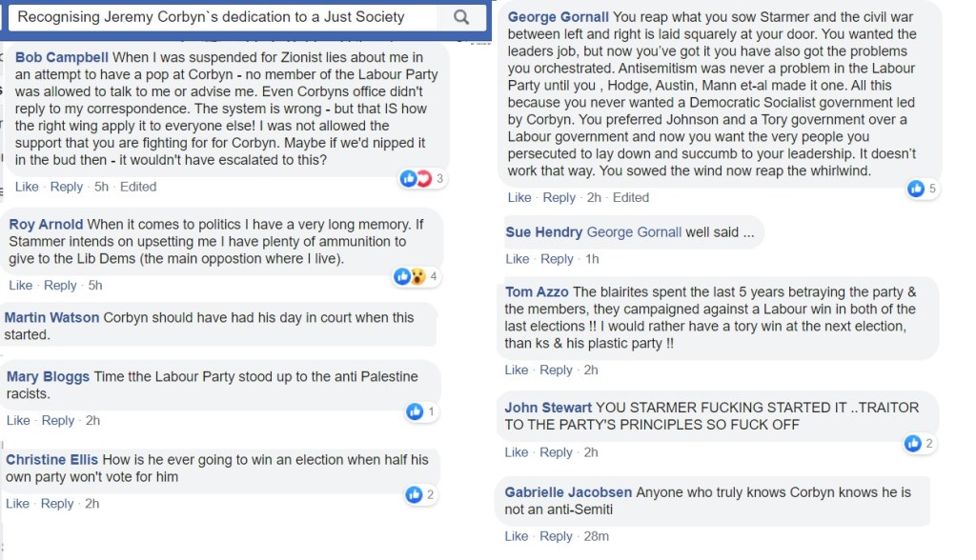Reply to Christine Ellis' comment
This screenshot has height=560, width=976.
57,503
